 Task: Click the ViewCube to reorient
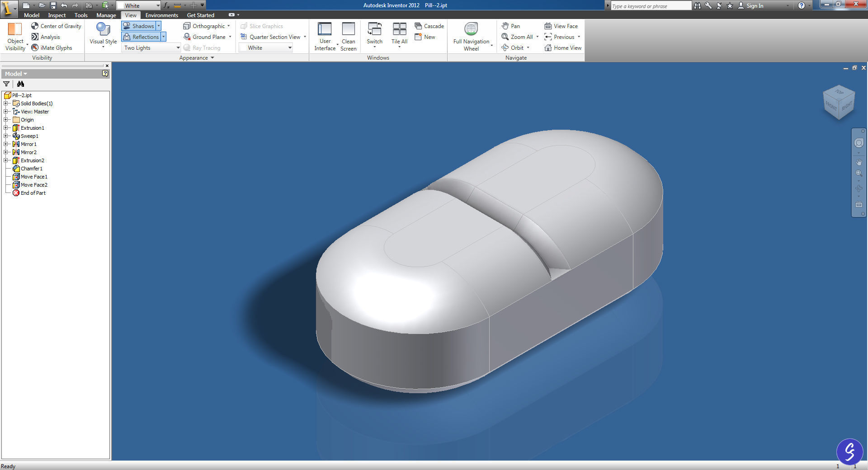(x=839, y=103)
